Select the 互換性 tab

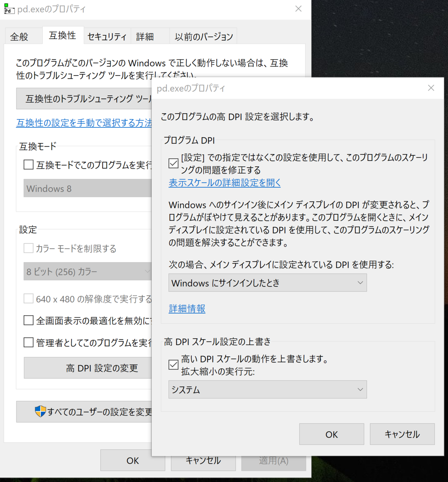point(63,35)
